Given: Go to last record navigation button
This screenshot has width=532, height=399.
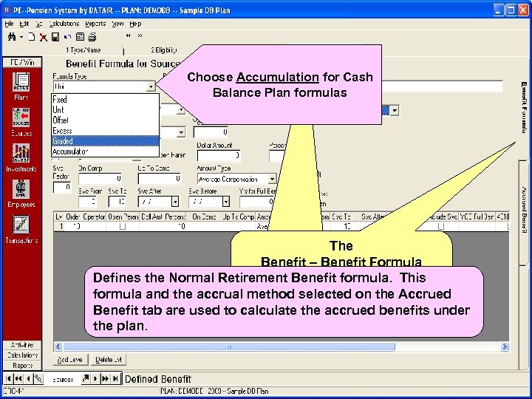Looking at the screenshot, I should [x=116, y=378].
